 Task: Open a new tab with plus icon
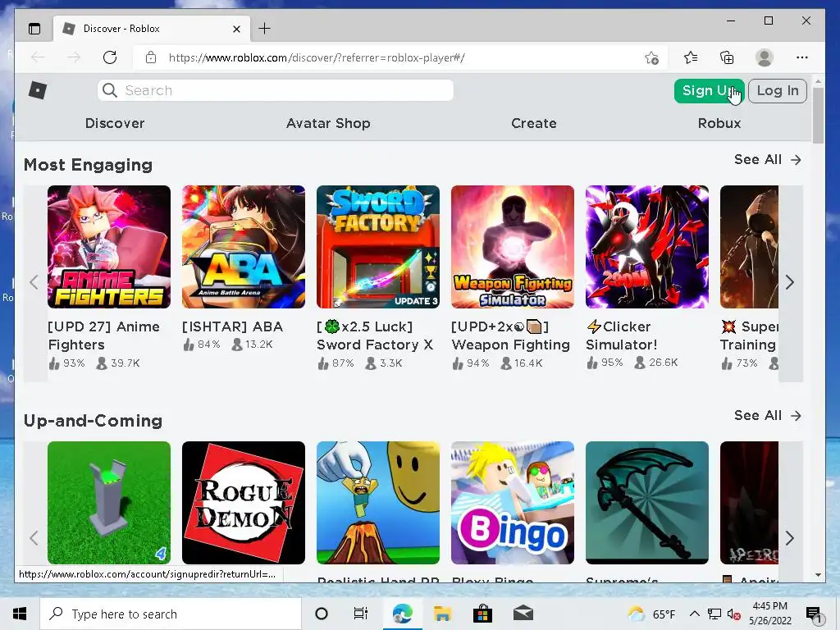point(265,29)
